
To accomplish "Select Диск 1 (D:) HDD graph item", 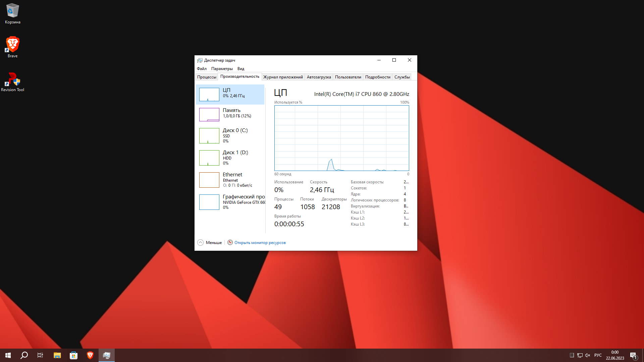I will pos(230,158).
